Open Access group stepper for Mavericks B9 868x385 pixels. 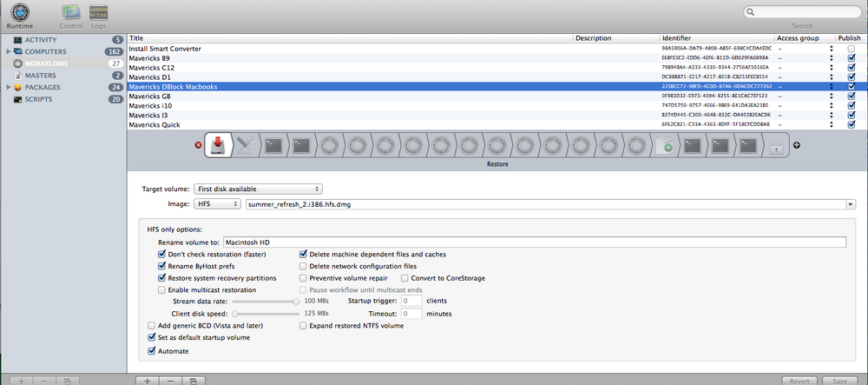coord(831,58)
